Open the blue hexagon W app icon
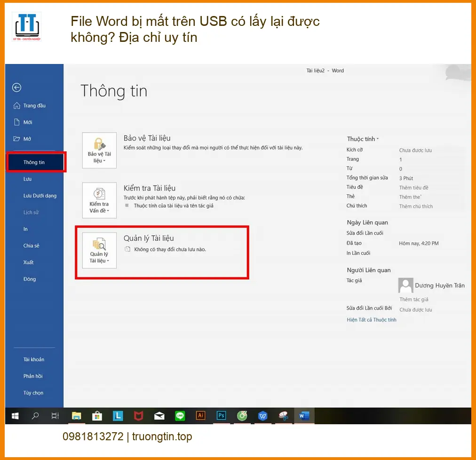The height and width of the screenshot is (460, 476). (x=262, y=416)
